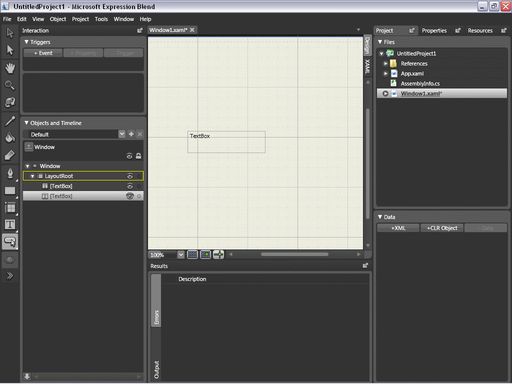This screenshot has height=384, width=512.
Task: Collapse the LayoutRoot tree node
Action: coord(32,176)
